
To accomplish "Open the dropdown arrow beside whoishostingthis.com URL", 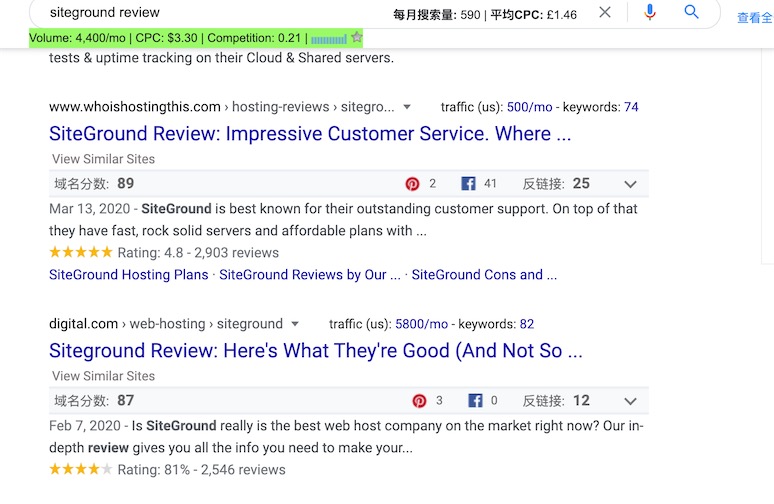I will [407, 107].
